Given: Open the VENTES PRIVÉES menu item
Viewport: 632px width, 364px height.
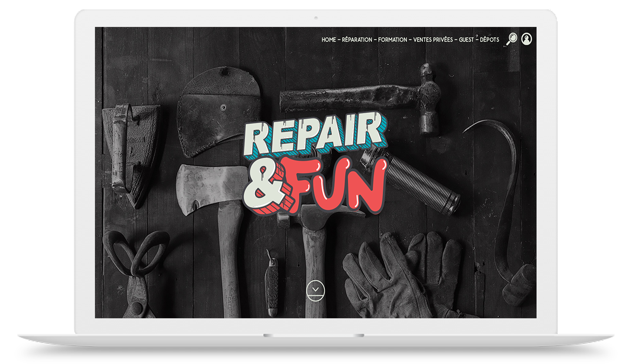Looking at the screenshot, I should click(x=434, y=40).
